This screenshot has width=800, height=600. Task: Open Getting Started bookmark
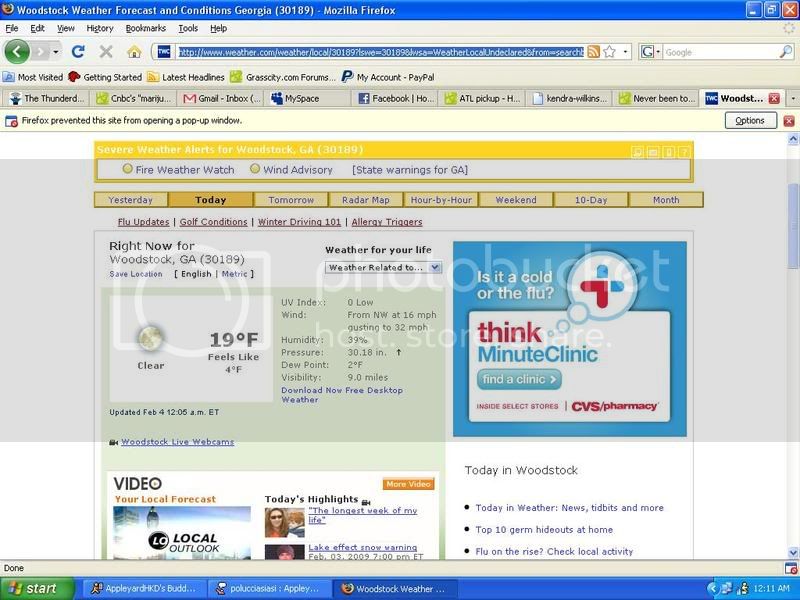click(105, 77)
